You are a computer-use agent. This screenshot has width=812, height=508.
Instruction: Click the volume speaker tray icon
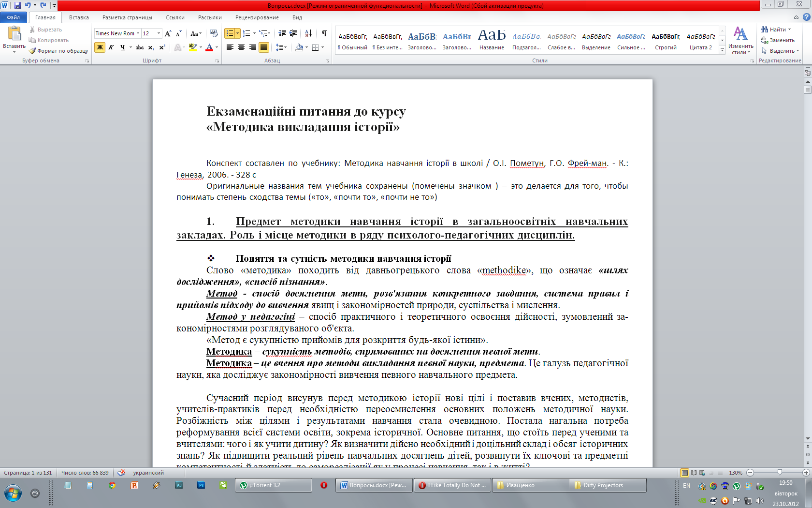(x=759, y=501)
